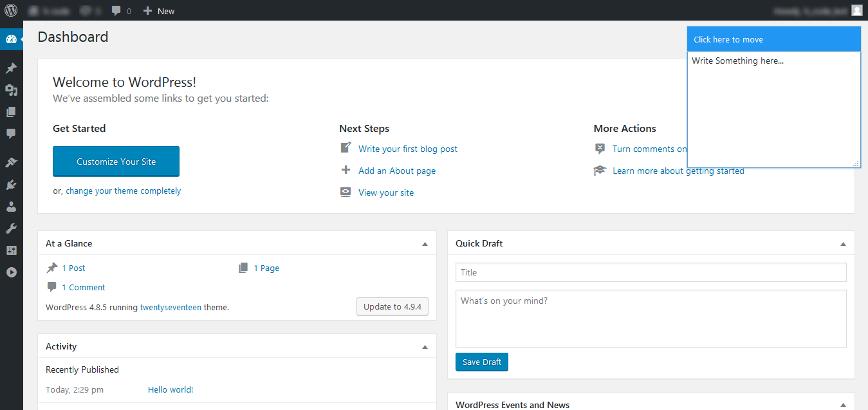Viewport: 868px width, 410px height.
Task: Click the user avatar in admin bar
Action: 856,10
